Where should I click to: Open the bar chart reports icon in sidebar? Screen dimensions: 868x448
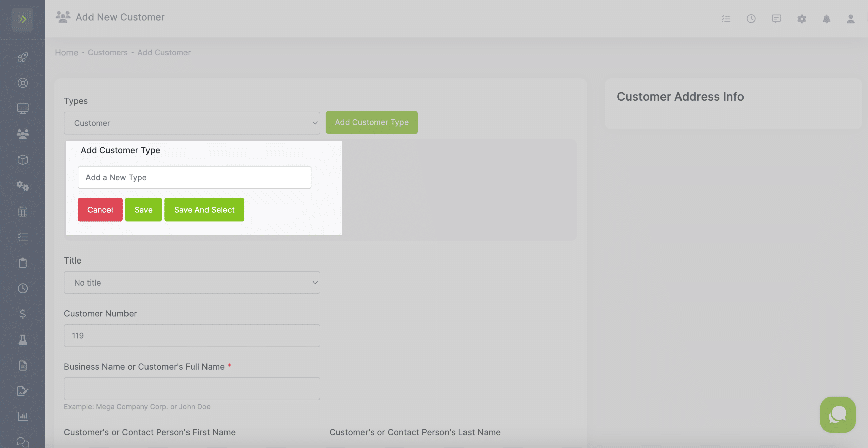(x=23, y=416)
